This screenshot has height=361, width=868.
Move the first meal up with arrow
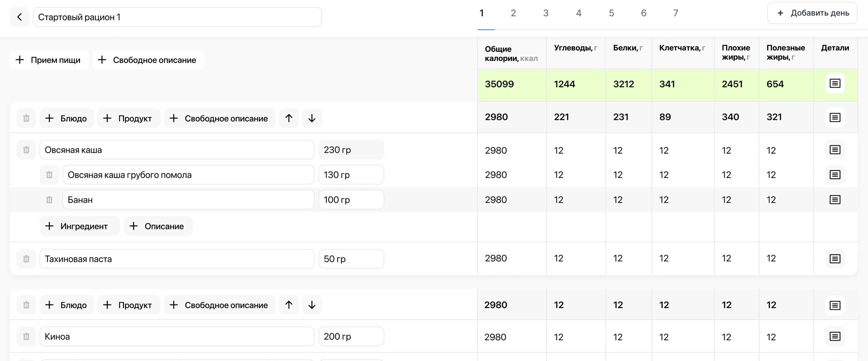click(289, 118)
